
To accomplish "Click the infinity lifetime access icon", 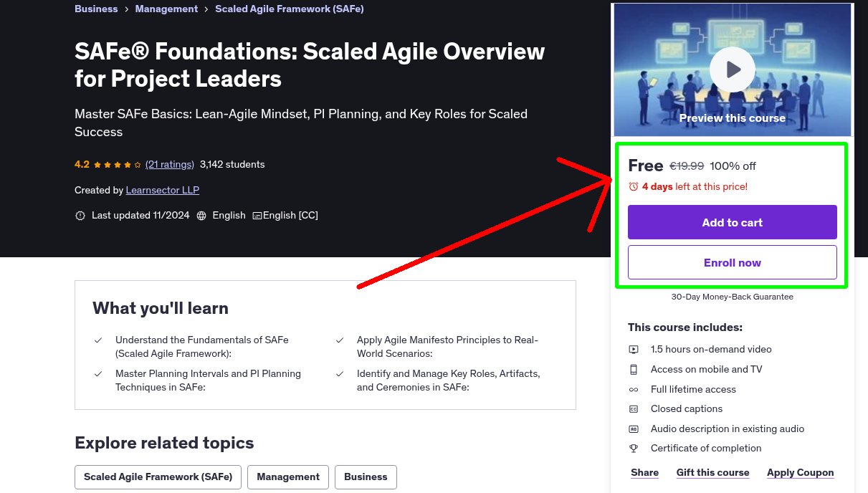I will 634,390.
